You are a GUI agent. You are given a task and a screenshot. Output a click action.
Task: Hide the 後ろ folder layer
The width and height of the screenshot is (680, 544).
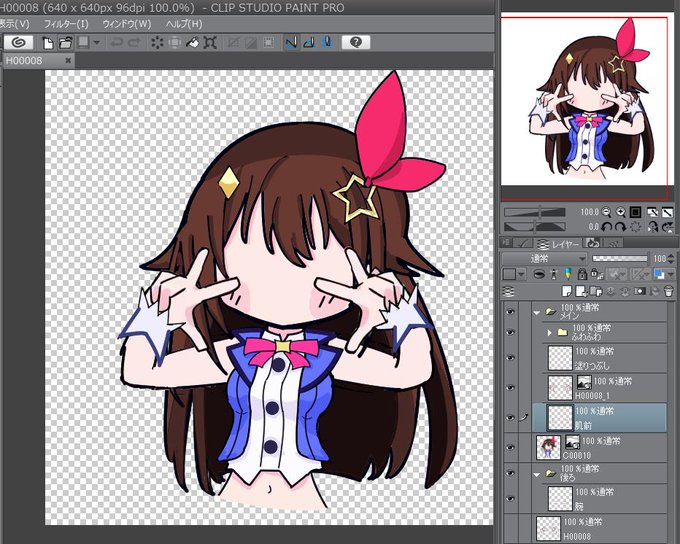click(x=510, y=473)
